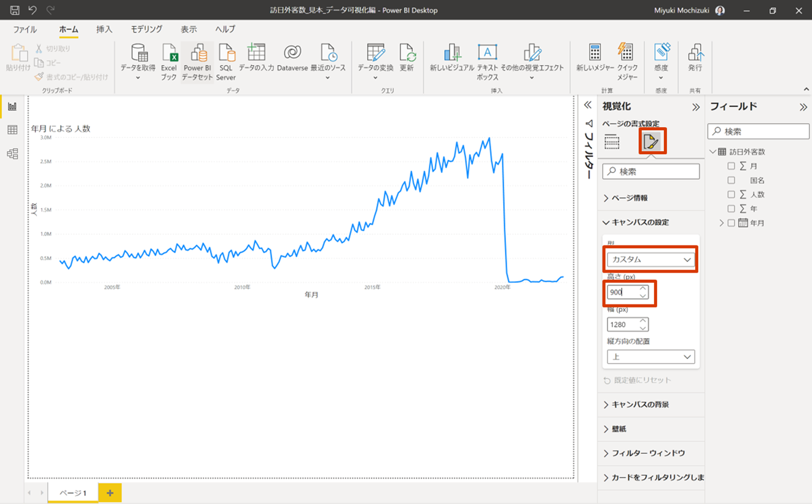Expand the 年月 hierarchy arrow
Image resolution: width=812 pixels, height=504 pixels.
pyautogui.click(x=722, y=223)
